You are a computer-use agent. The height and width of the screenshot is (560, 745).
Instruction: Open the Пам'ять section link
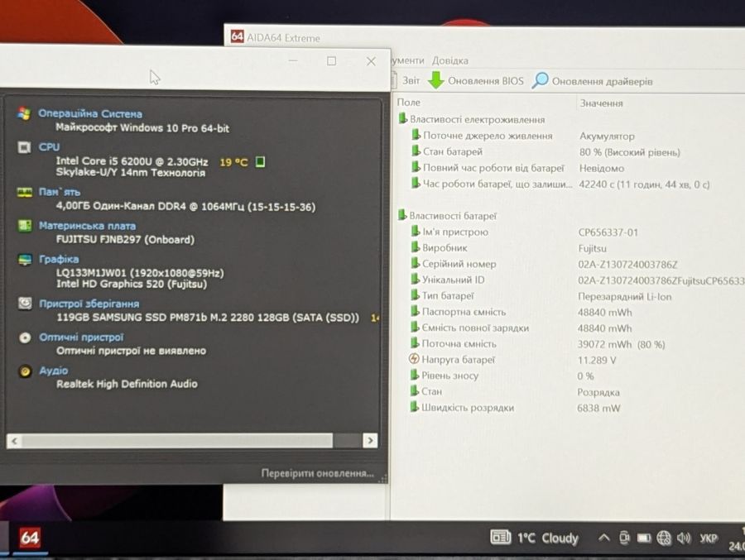click(x=60, y=192)
